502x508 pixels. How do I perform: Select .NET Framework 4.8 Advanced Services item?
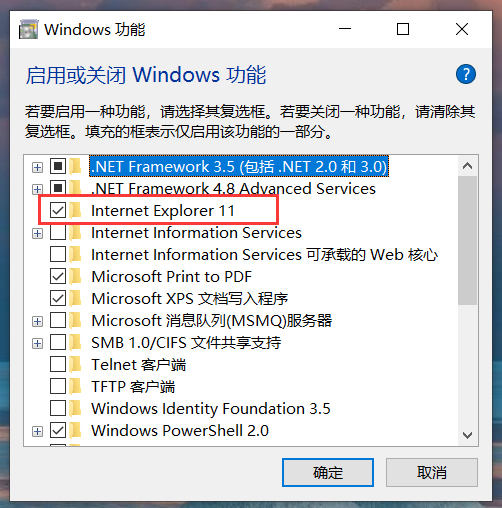pos(233,189)
